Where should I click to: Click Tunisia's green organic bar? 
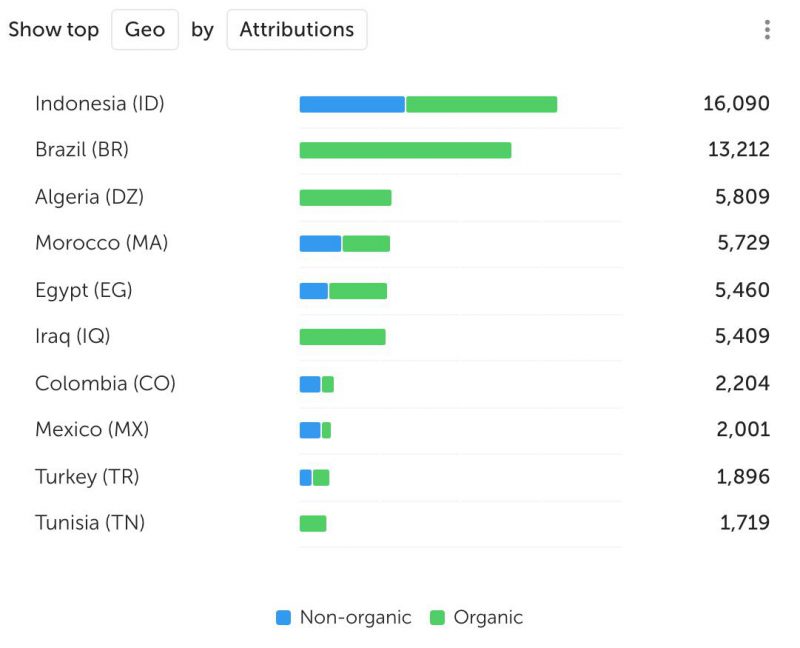[x=313, y=524]
